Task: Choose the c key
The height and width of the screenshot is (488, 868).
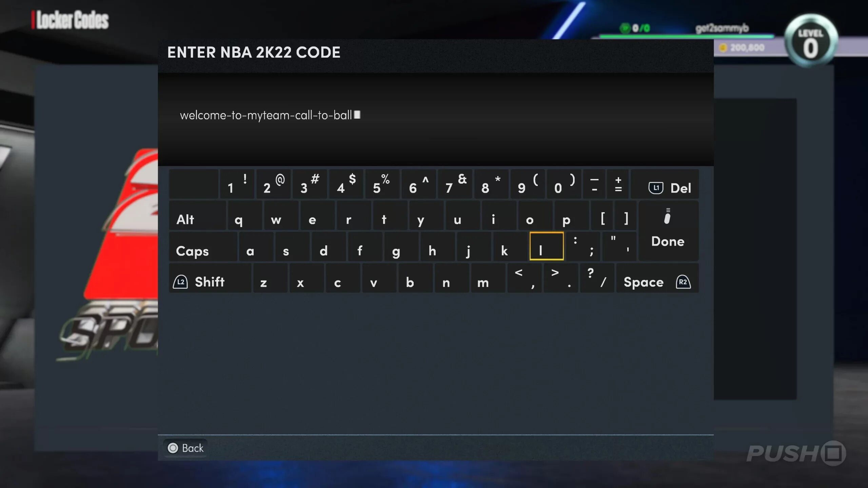Action: [343, 278]
